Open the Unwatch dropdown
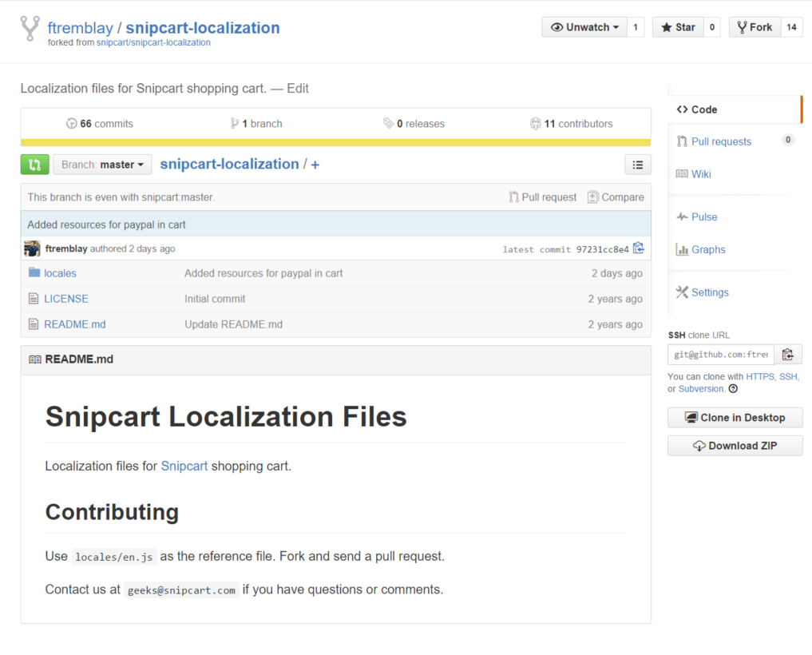 [584, 27]
